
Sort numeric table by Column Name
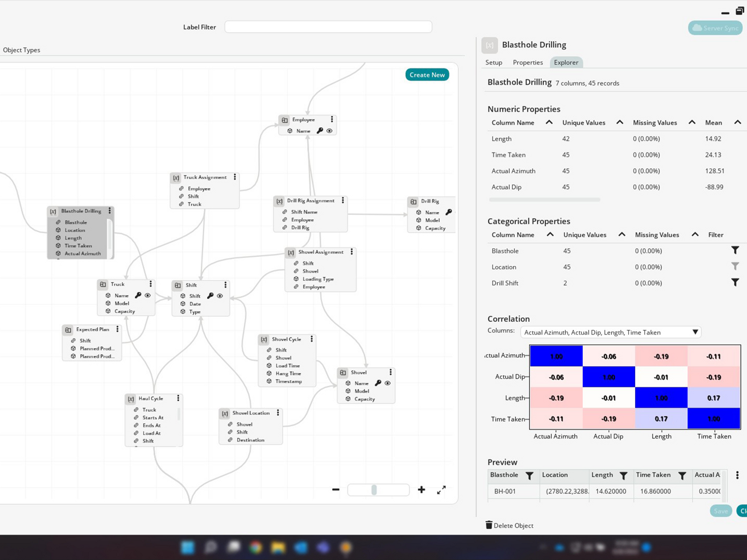tap(549, 122)
